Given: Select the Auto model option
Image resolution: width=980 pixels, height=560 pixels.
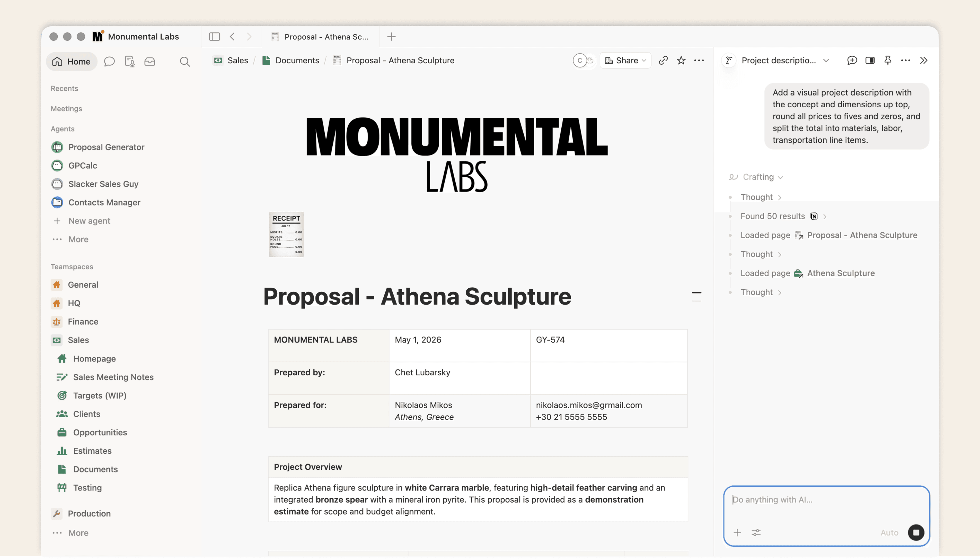Looking at the screenshot, I should pos(889,533).
